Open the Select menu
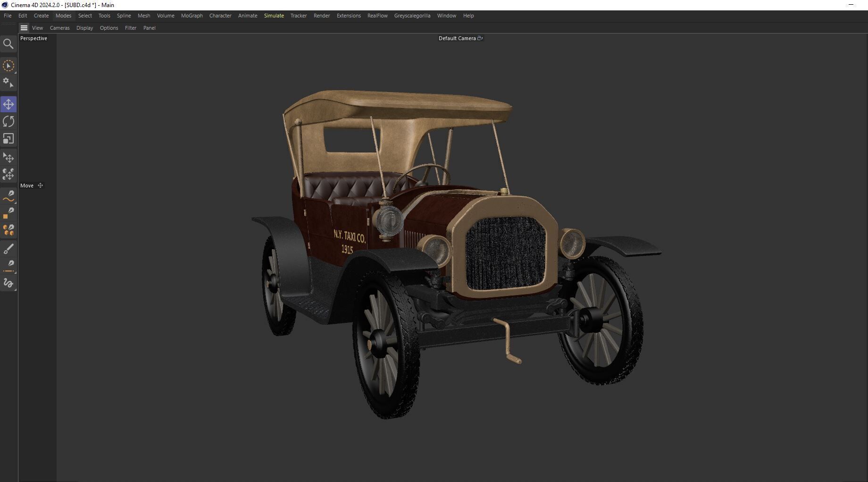The width and height of the screenshot is (868, 482). pos(85,16)
